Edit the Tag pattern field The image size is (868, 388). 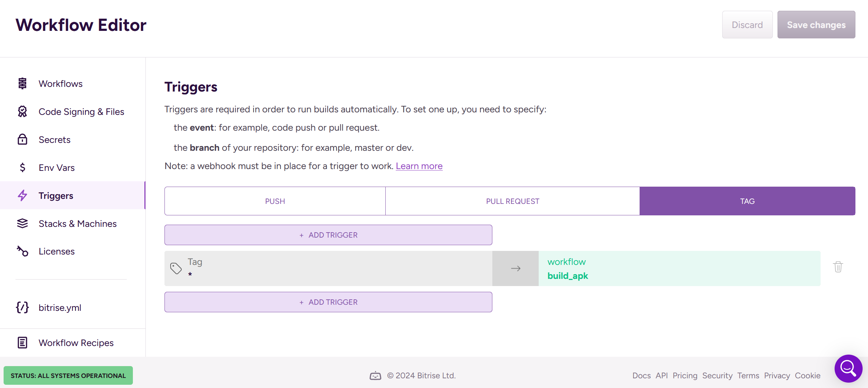click(x=328, y=268)
